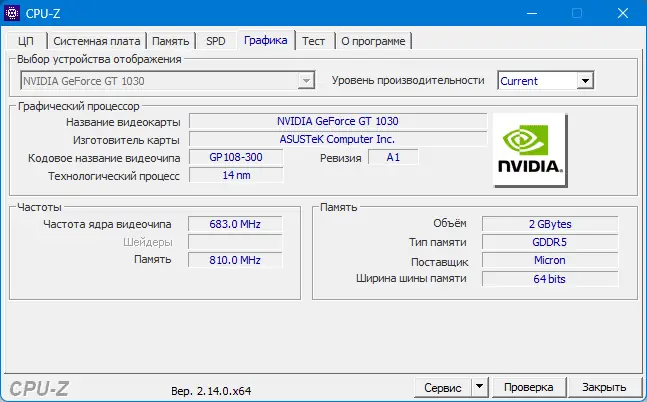This screenshot has width=647, height=402.
Task: Click the empty Шейдеры field
Action: click(x=235, y=242)
